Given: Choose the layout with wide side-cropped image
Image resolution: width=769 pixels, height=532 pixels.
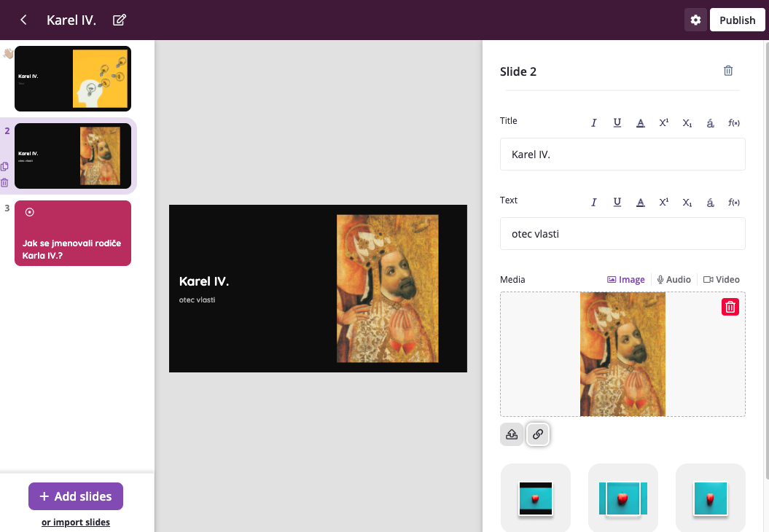Looking at the screenshot, I should [x=622, y=498].
